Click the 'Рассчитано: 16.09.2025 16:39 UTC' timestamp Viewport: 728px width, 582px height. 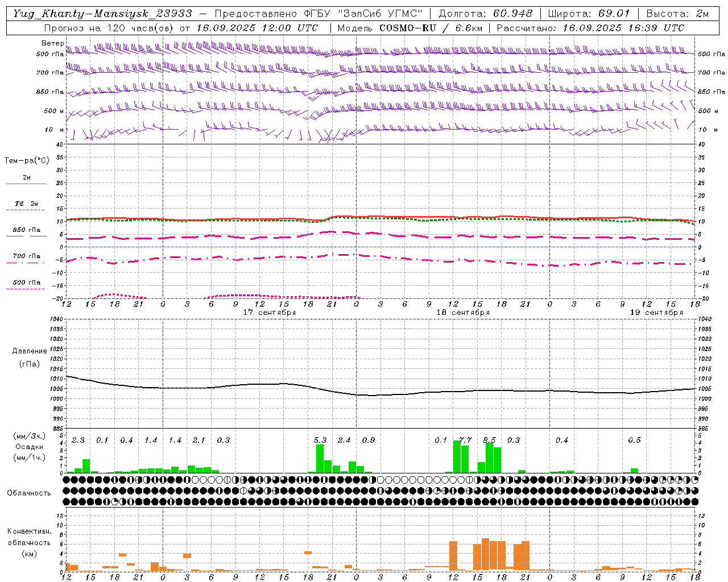[590, 28]
